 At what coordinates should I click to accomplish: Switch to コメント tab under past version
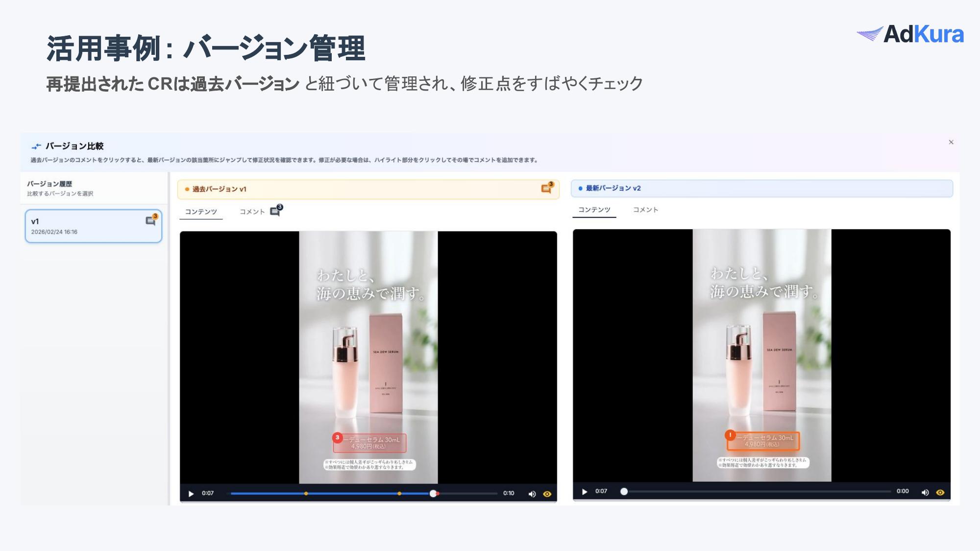pyautogui.click(x=252, y=212)
